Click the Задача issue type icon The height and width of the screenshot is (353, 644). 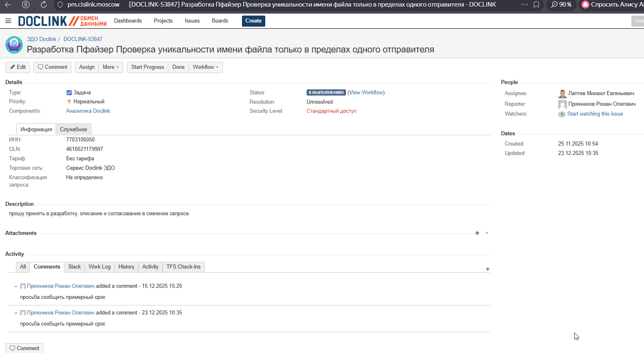(69, 93)
